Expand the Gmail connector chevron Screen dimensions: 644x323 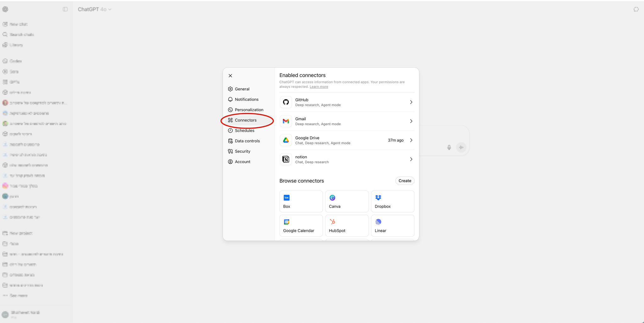point(411,121)
